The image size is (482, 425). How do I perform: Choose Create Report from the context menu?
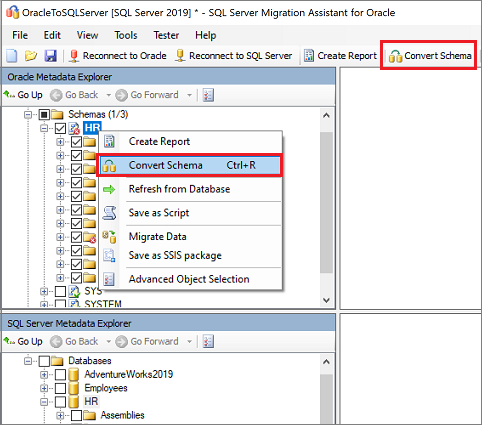click(x=190, y=142)
